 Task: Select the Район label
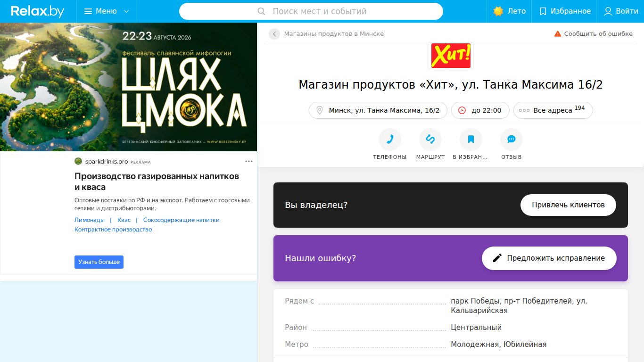(x=296, y=328)
